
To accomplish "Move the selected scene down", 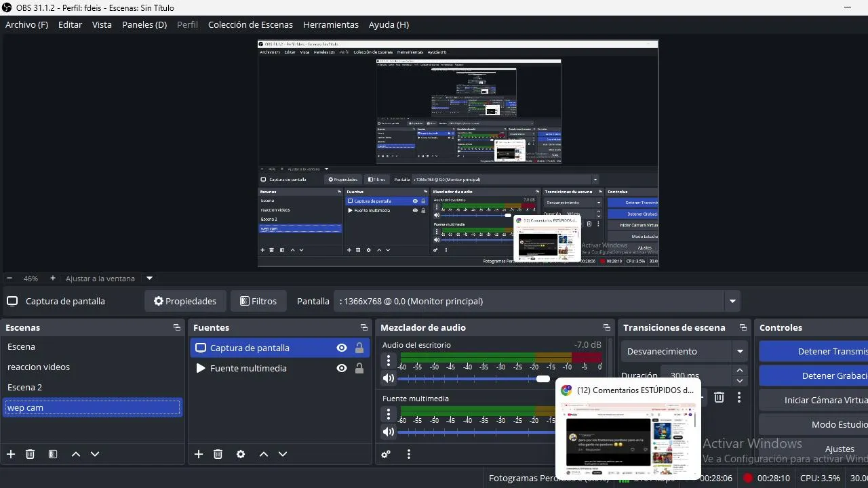I will [95, 454].
